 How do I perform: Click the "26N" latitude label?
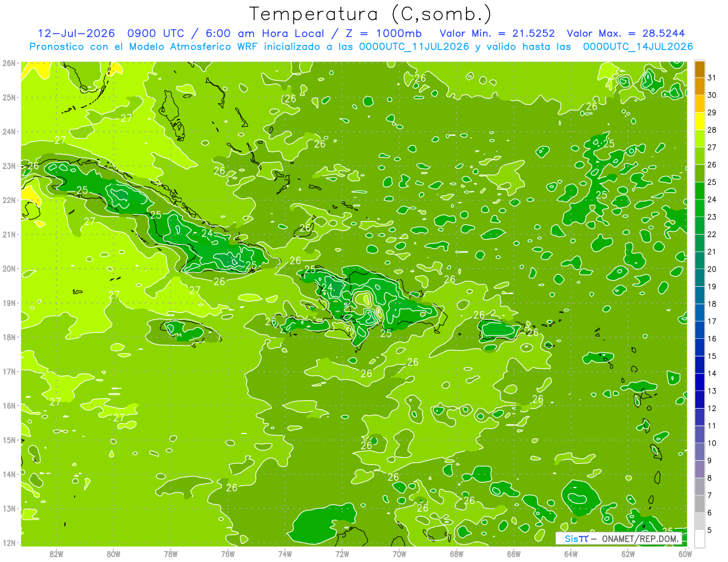(x=8, y=63)
